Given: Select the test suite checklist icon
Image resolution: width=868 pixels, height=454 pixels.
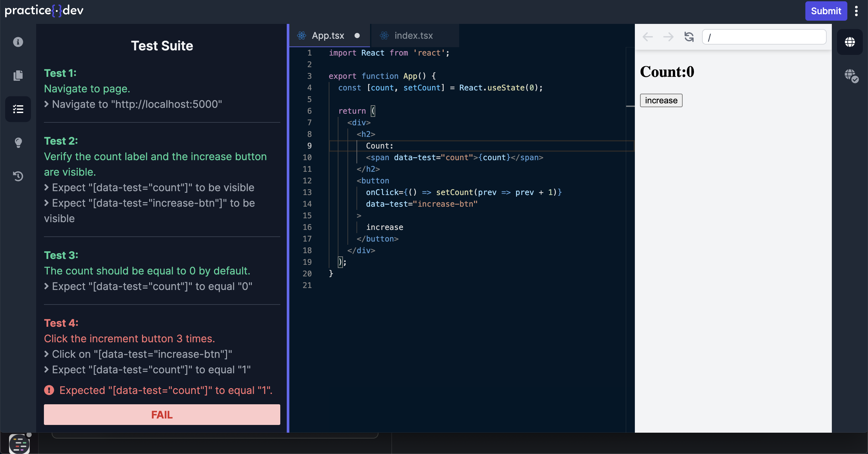Looking at the screenshot, I should 18,109.
